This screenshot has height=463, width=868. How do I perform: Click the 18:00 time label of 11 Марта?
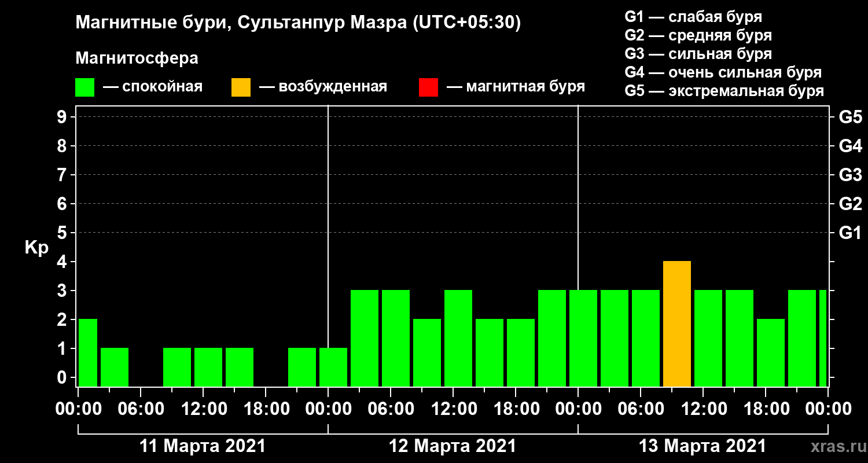click(x=266, y=409)
